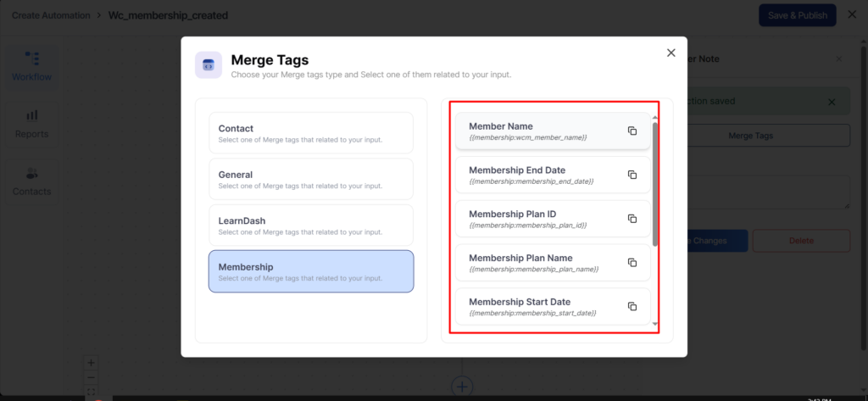The height and width of the screenshot is (401, 868).
Task: Copy the Membership Start Date merge tag
Action: 632,307
